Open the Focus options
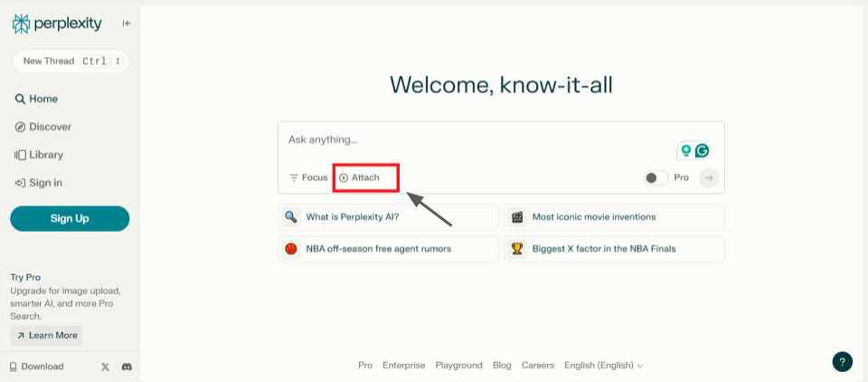The height and width of the screenshot is (382, 868). (x=309, y=178)
